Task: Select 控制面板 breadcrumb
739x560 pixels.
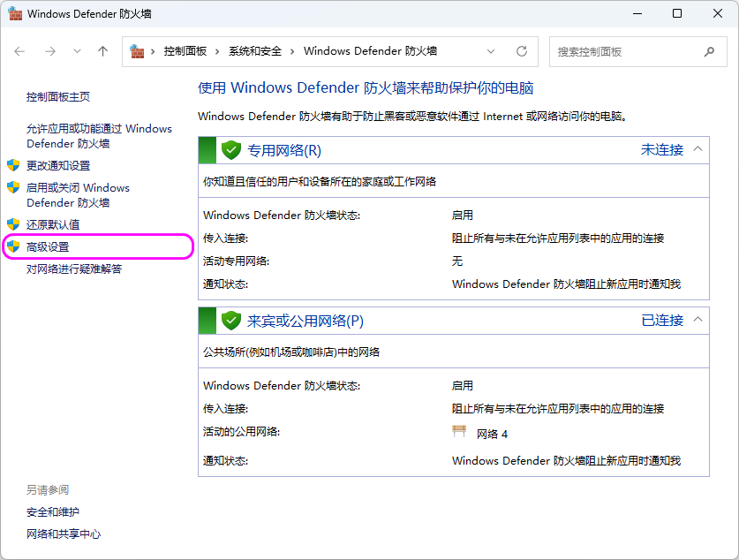Action: tap(185, 51)
